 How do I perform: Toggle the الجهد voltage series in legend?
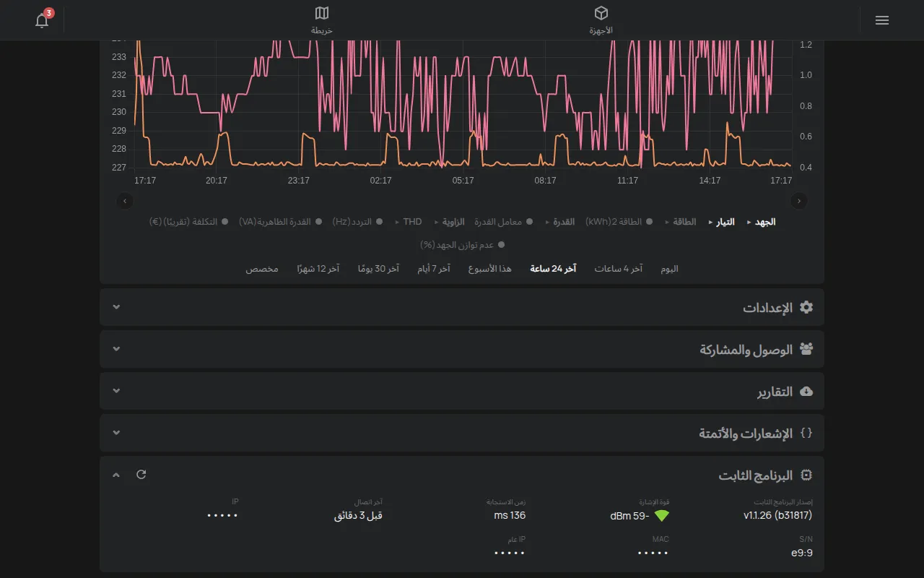click(x=761, y=222)
